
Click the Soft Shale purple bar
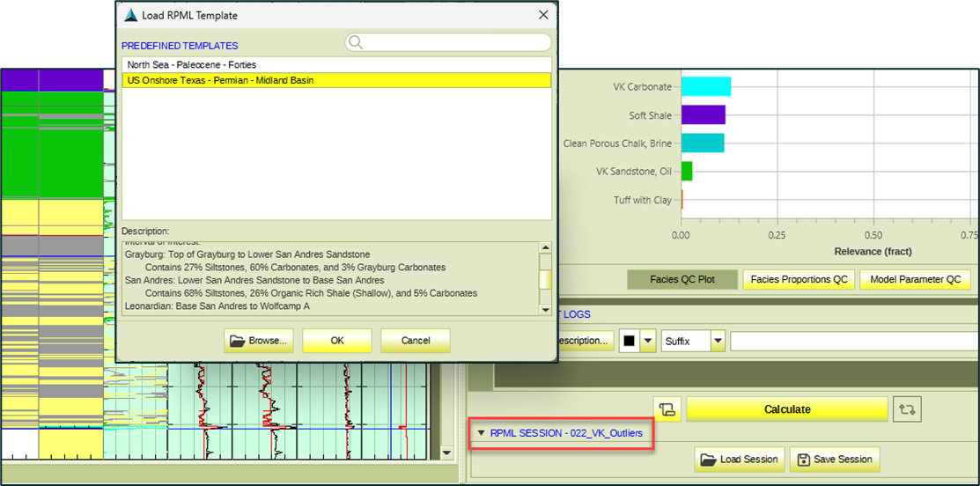click(x=704, y=115)
